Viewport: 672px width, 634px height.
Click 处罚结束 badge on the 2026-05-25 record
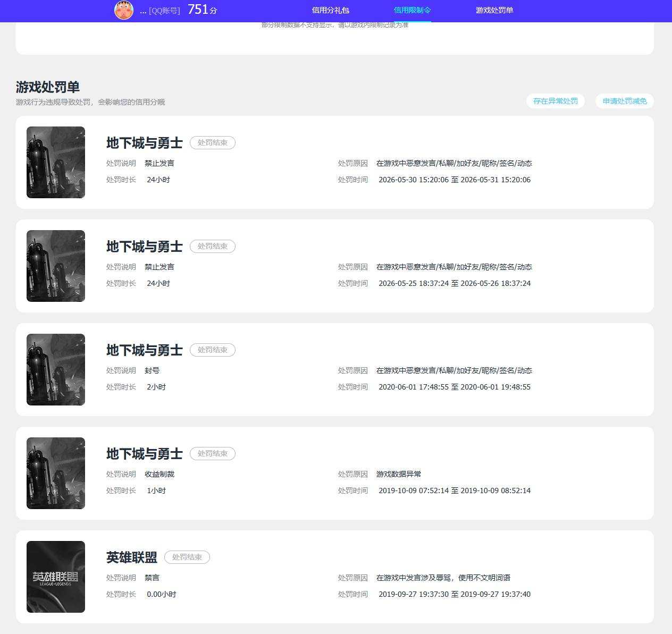pos(213,246)
